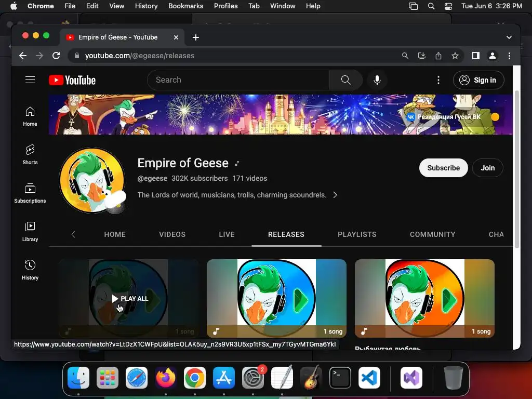532x399 pixels.
Task: Open tab search dropdown arrow
Action: tap(509, 37)
